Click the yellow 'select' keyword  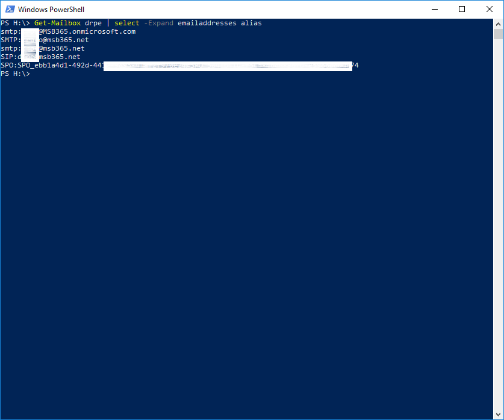(x=126, y=23)
